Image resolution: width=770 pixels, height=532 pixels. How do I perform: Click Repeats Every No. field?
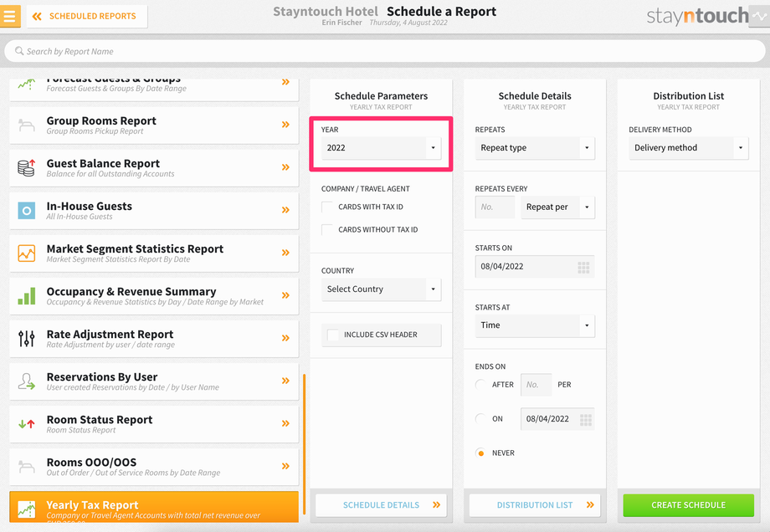point(495,207)
